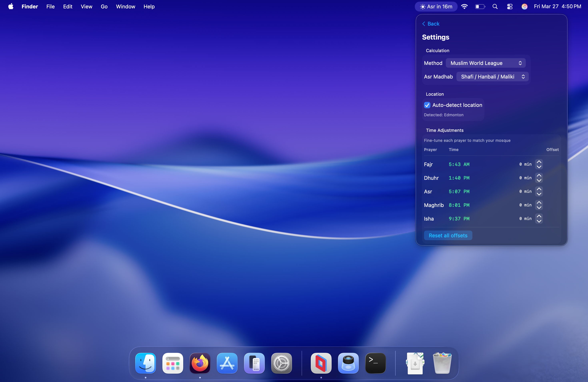Viewport: 588px width, 382px height.
Task: Click the Fajr 0 min offset value
Action: pyautogui.click(x=525, y=164)
